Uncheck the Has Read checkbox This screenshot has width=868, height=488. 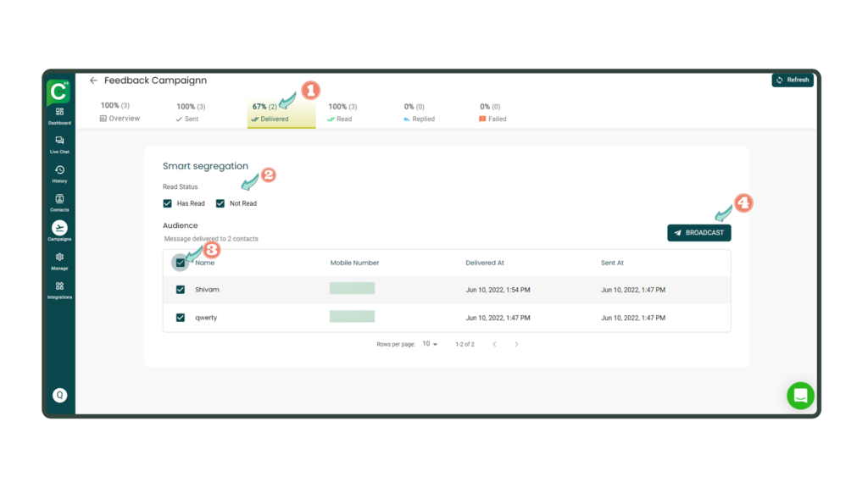(x=168, y=203)
